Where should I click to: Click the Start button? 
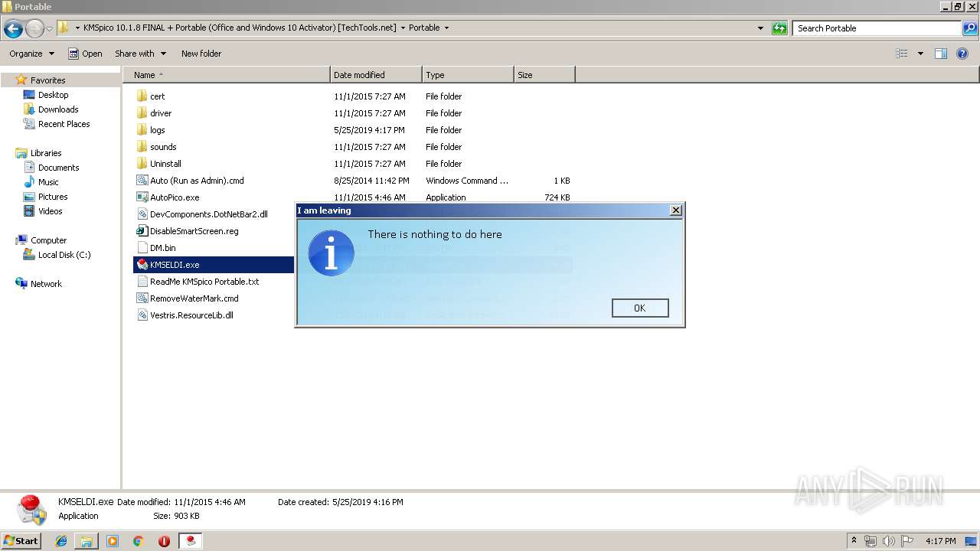[x=21, y=541]
